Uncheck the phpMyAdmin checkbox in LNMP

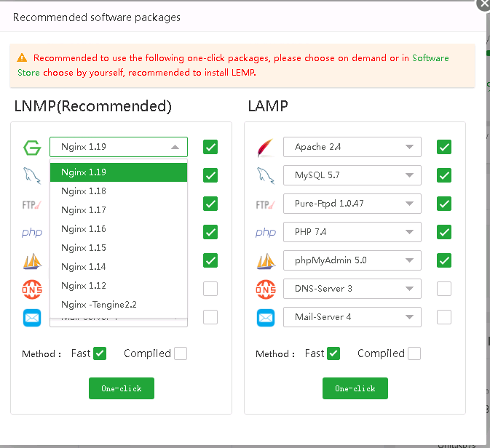click(210, 260)
